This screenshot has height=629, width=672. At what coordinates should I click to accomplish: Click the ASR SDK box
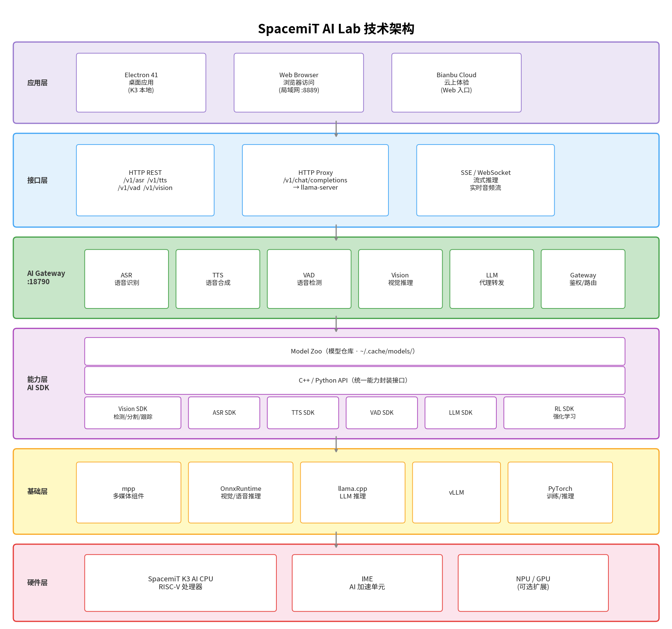click(x=224, y=413)
